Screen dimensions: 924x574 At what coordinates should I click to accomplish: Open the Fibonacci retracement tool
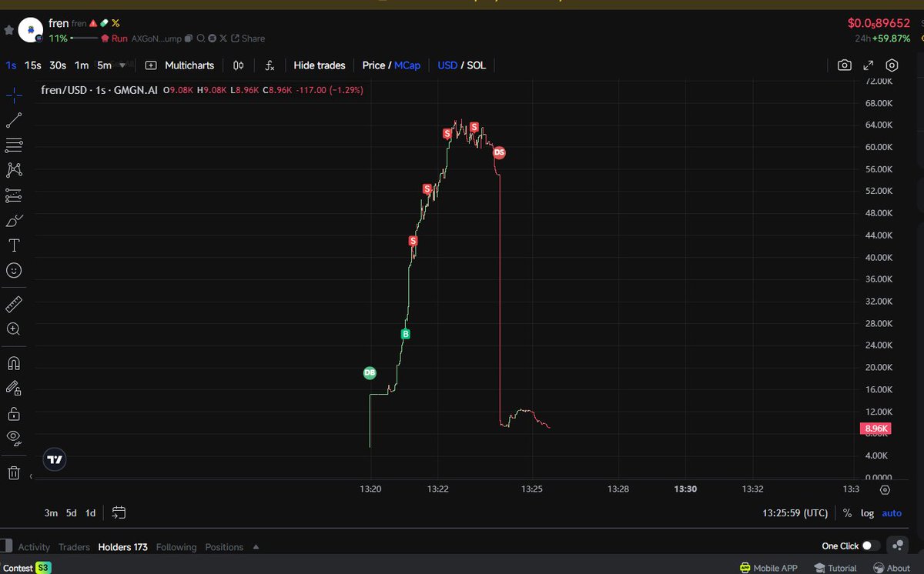point(14,145)
